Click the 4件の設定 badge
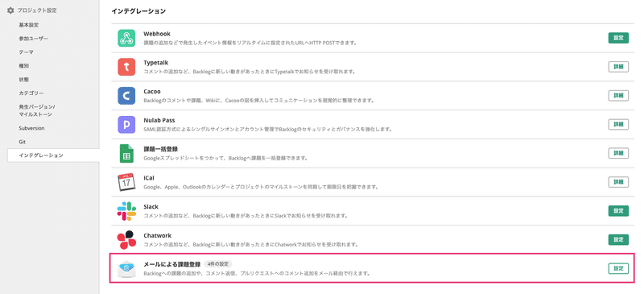Viewport: 644px width, 294px height. tap(218, 264)
